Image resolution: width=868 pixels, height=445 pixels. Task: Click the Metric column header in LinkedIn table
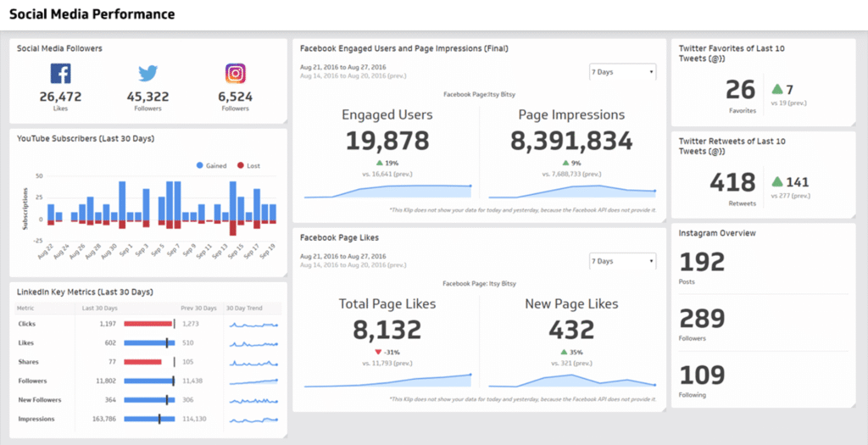coord(25,308)
